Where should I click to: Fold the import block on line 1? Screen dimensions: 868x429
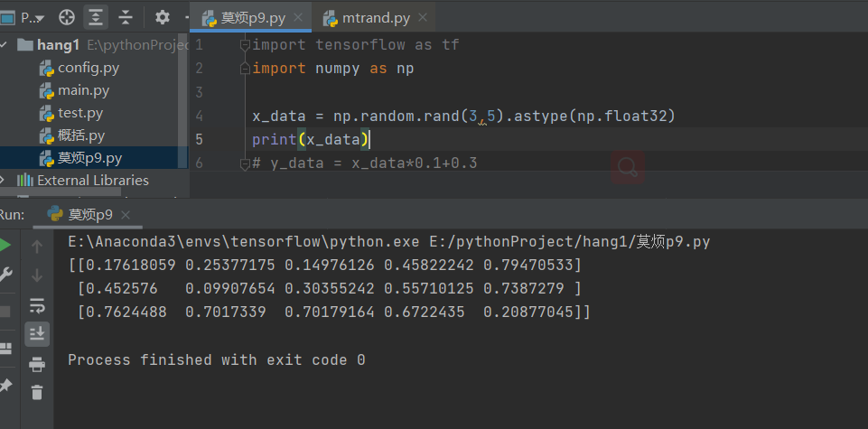point(246,45)
